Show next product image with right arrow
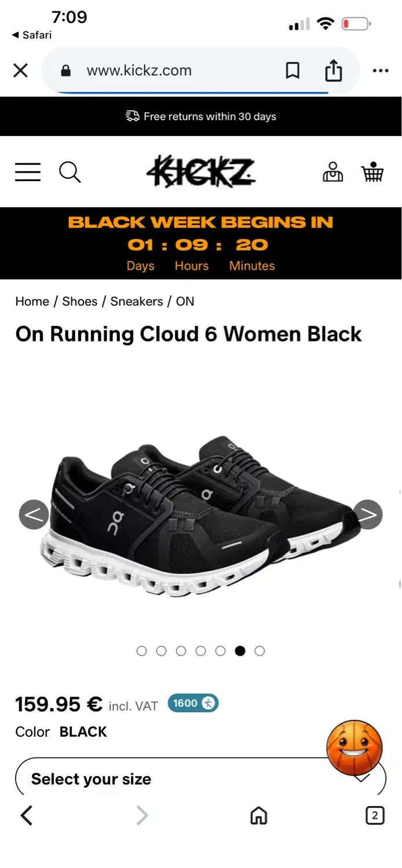 [x=368, y=514]
